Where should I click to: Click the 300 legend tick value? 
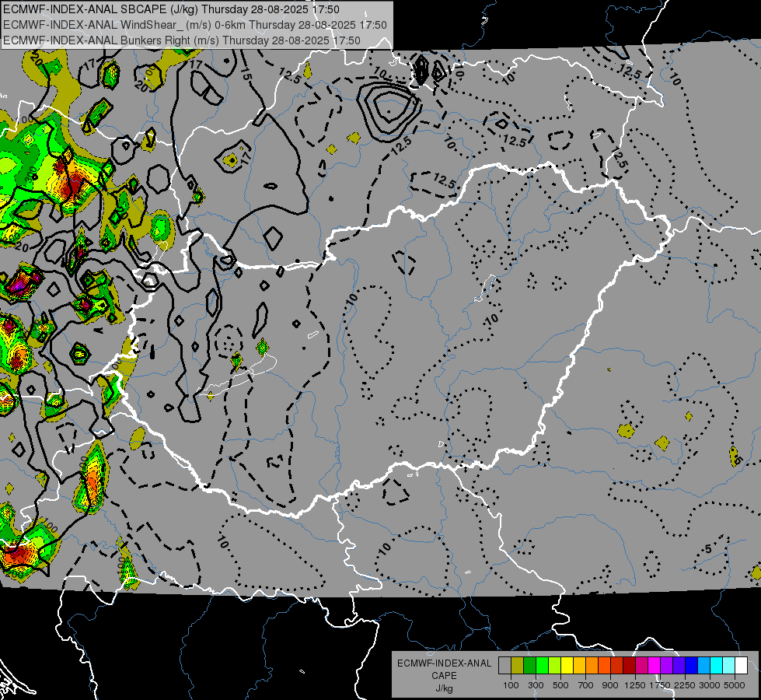(536, 685)
